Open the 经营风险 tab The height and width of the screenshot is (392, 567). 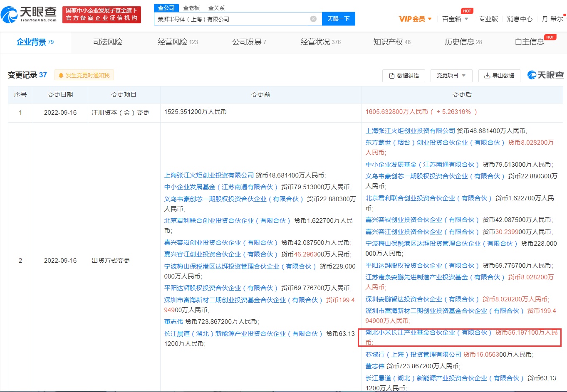tap(178, 42)
